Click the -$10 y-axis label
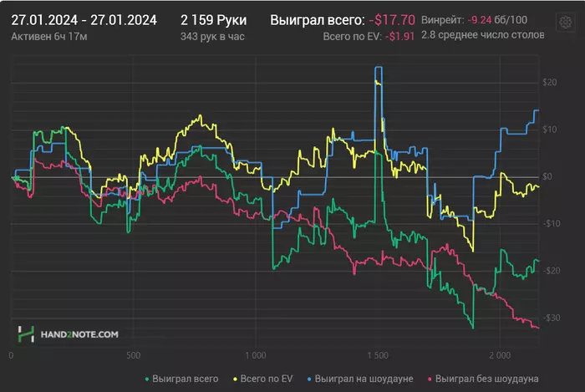The width and height of the screenshot is (585, 392). tap(551, 223)
